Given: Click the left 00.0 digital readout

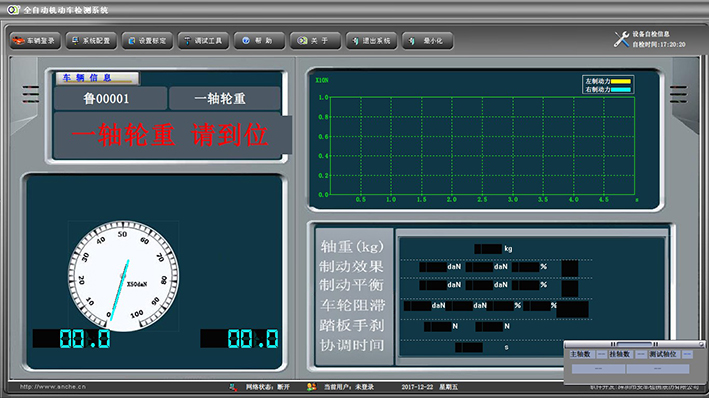Looking at the screenshot, I should click(x=71, y=339).
